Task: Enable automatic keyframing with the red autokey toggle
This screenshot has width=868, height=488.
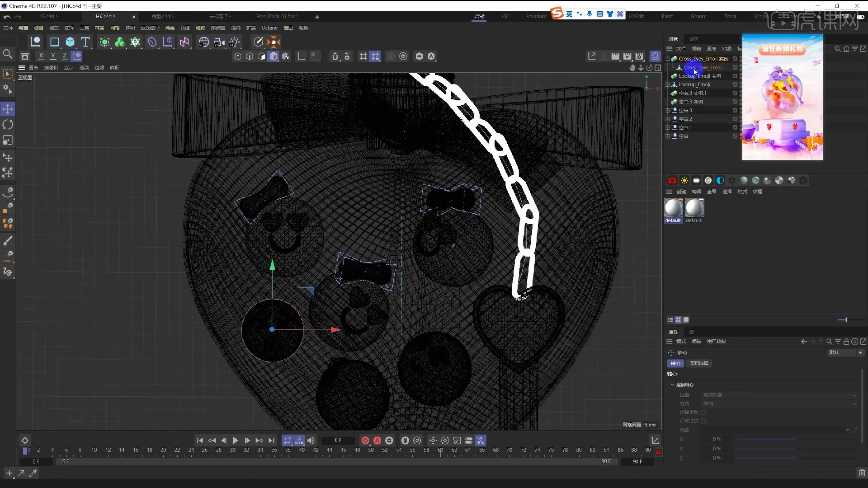Action: click(x=377, y=441)
